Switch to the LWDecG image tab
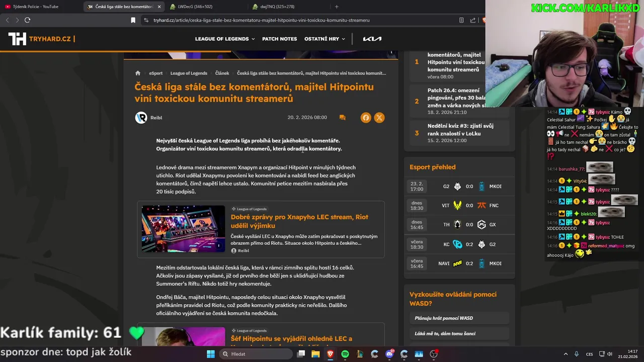The image size is (644, 362). pyautogui.click(x=206, y=7)
